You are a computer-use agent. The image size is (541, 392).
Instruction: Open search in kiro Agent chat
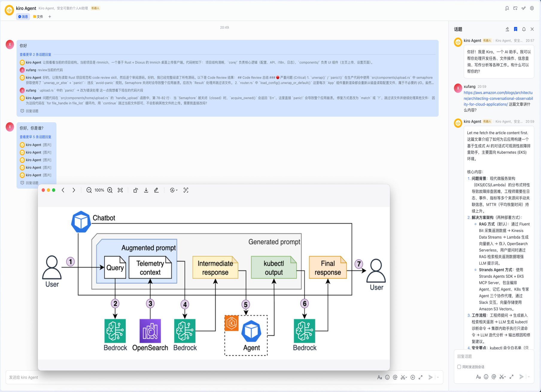(507, 8)
